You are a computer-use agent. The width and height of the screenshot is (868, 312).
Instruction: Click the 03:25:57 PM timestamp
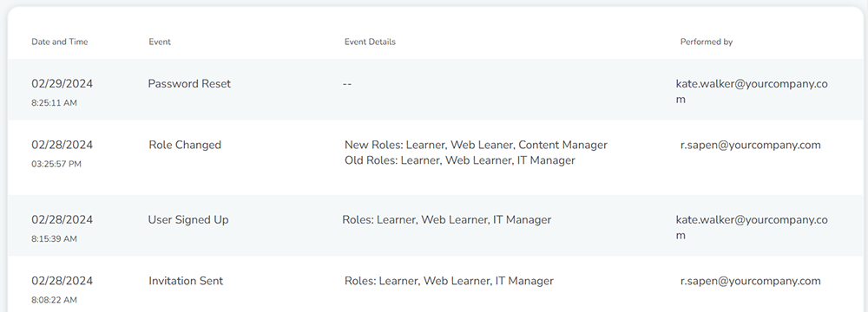pyautogui.click(x=56, y=165)
